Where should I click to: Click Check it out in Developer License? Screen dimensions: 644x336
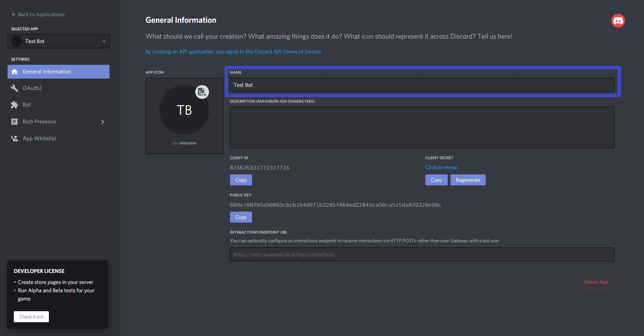click(31, 317)
